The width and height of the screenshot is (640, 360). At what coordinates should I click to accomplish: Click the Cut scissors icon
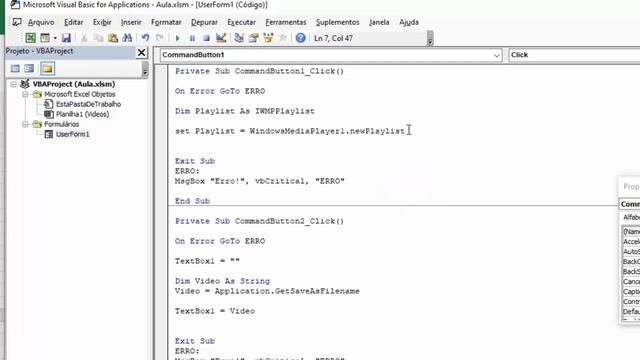84,38
